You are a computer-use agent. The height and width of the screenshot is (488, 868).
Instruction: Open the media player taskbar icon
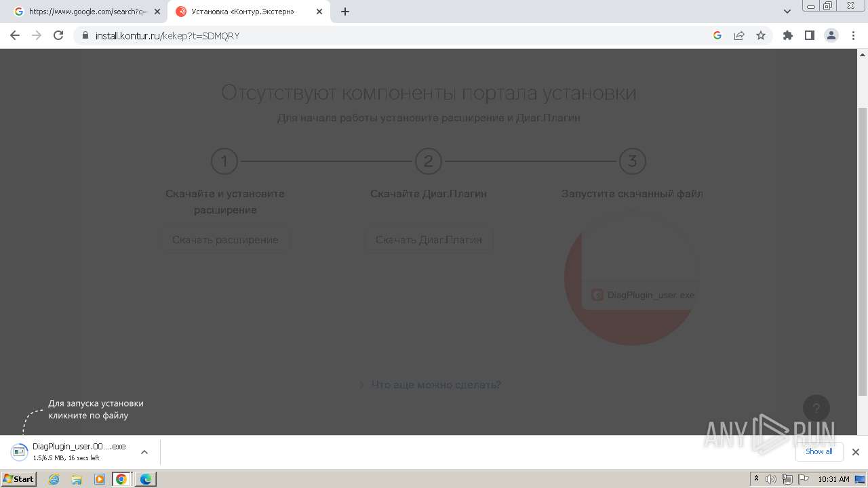[x=99, y=479]
